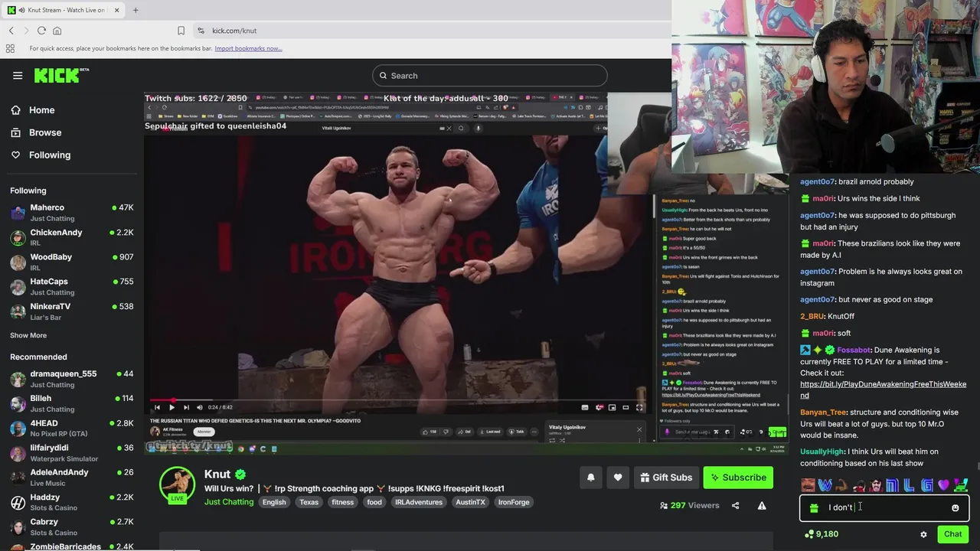Image resolution: width=980 pixels, height=551 pixels.
Task: Click the channel points 9,180 indicator
Action: [821, 534]
